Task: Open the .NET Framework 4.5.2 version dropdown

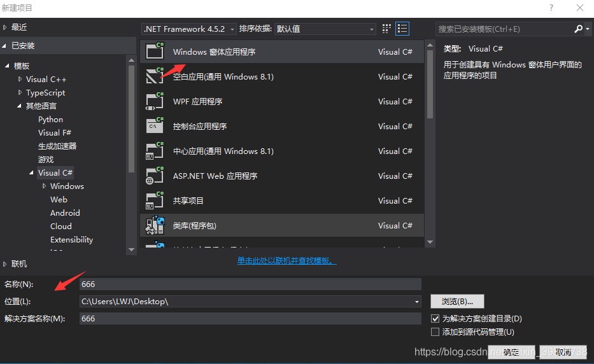Action: pos(189,29)
